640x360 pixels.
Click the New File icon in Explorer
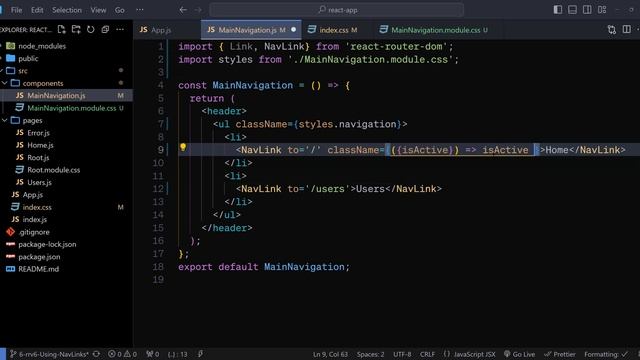click(x=62, y=29)
